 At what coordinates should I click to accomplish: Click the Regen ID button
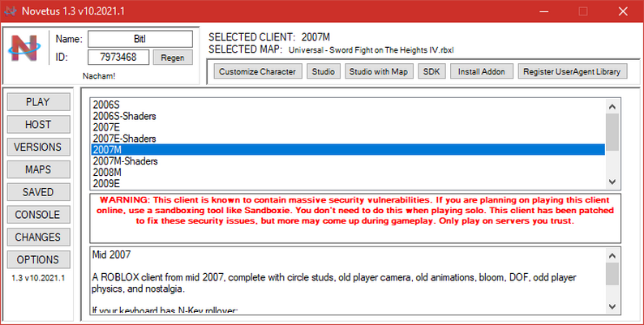pos(173,58)
